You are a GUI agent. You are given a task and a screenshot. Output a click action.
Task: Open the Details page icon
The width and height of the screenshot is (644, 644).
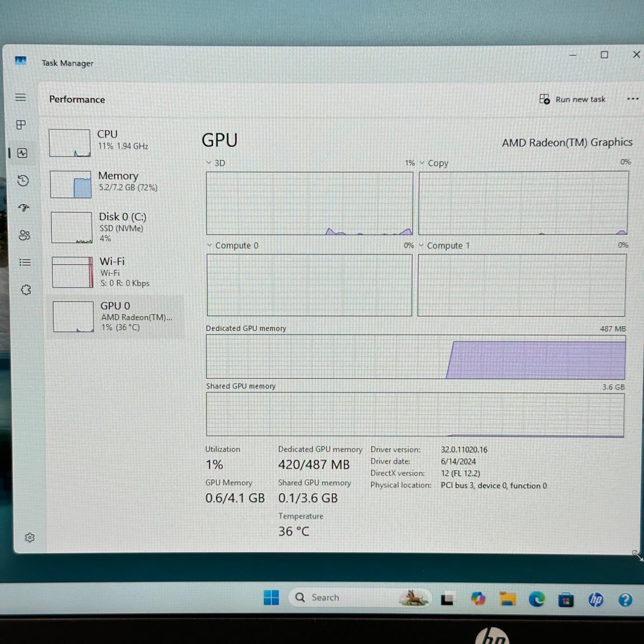25,262
